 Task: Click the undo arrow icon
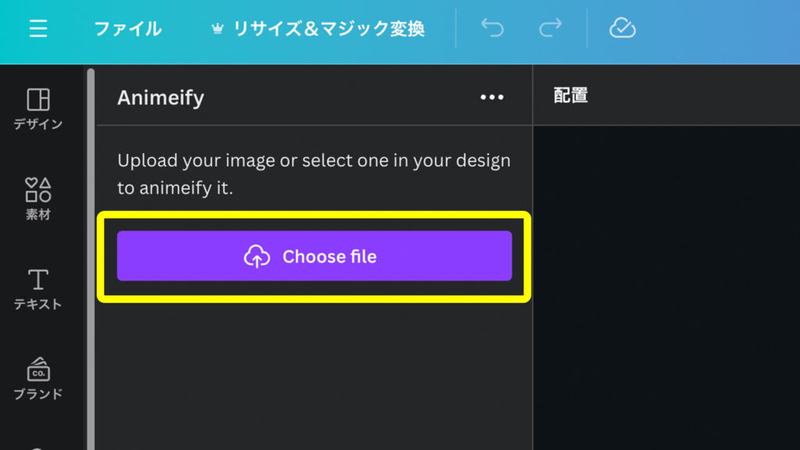492,28
